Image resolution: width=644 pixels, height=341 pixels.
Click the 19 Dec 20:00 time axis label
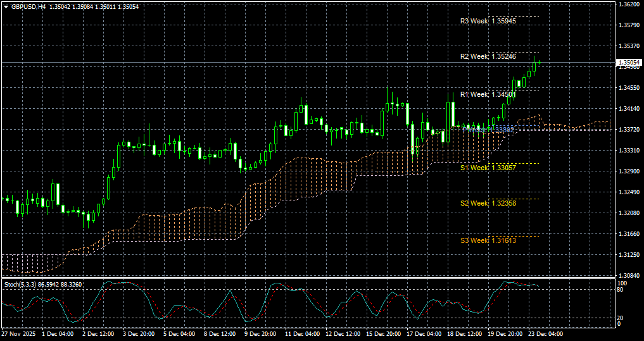coord(504,334)
